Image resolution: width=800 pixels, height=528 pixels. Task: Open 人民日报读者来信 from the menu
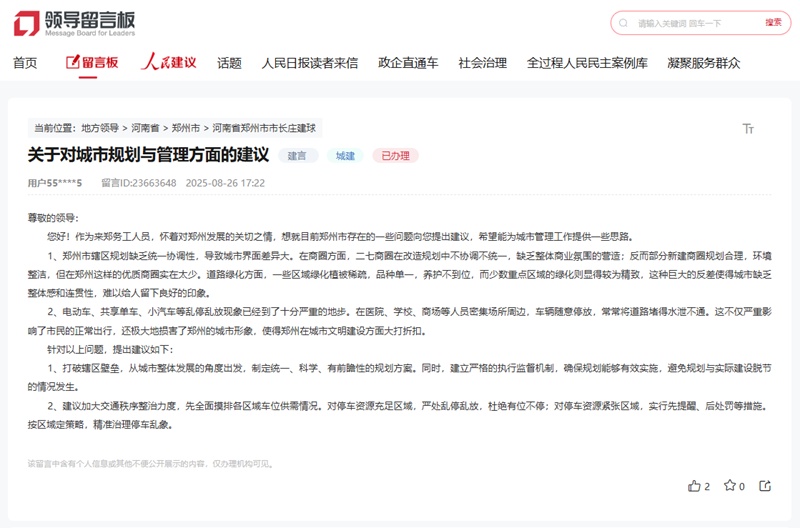[309, 63]
